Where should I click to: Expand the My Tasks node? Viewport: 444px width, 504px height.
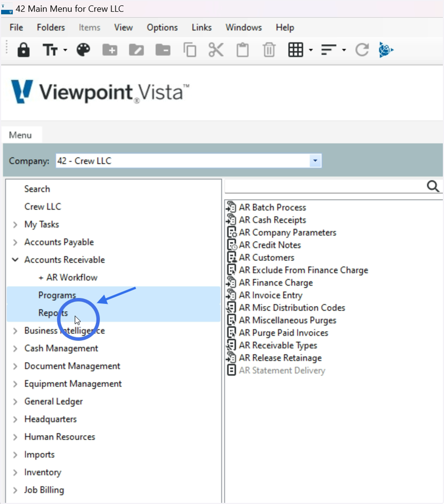pyautogui.click(x=15, y=225)
